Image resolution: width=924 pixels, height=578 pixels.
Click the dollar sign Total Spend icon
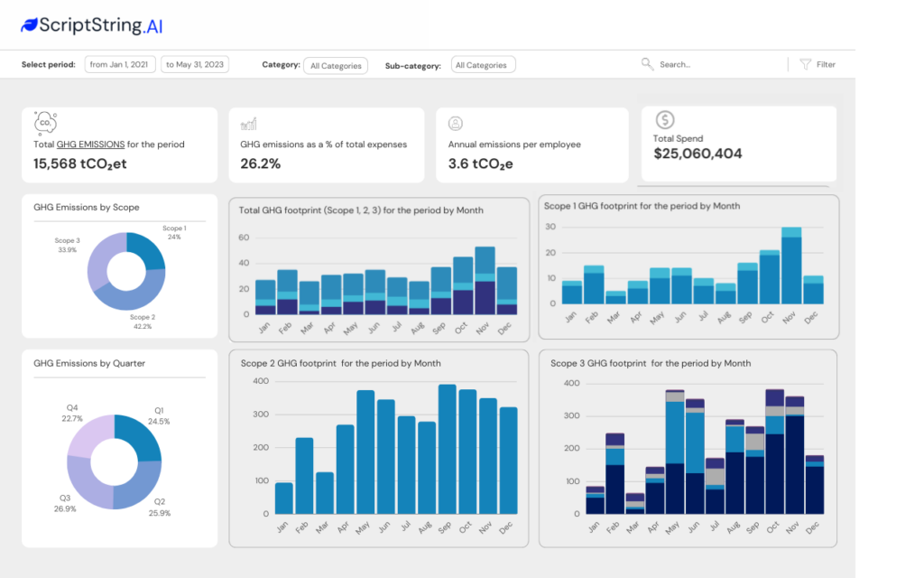[665, 120]
